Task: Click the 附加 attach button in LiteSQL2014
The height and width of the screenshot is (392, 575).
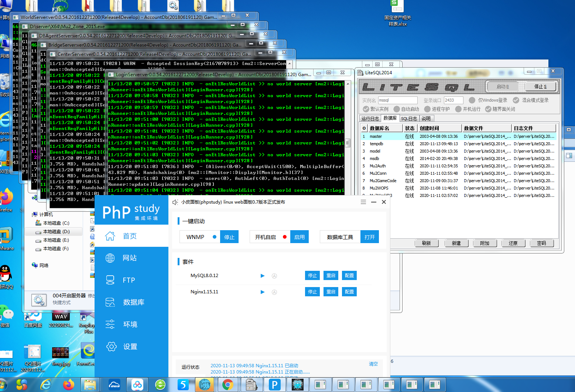Action: click(x=485, y=243)
